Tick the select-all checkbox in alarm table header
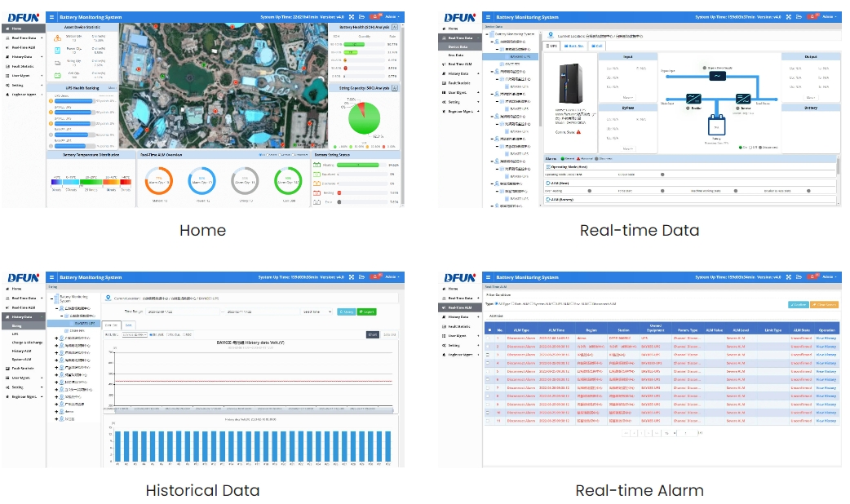Viewport: 850px width, 504px height. [489, 329]
